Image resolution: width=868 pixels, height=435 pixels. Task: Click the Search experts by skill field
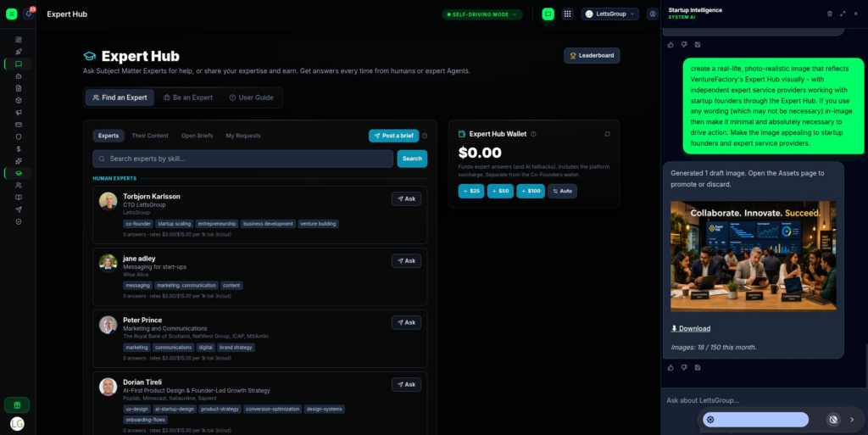[x=243, y=159]
